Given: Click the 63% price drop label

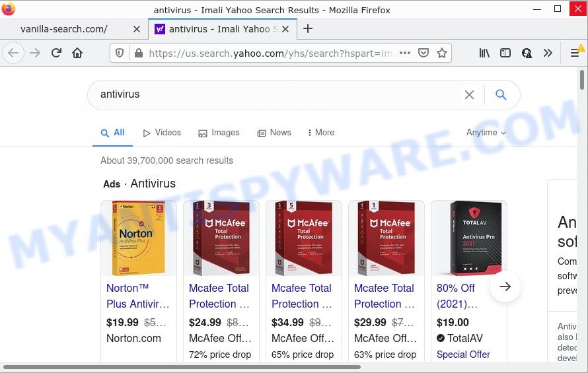Looking at the screenshot, I should click(x=385, y=355).
